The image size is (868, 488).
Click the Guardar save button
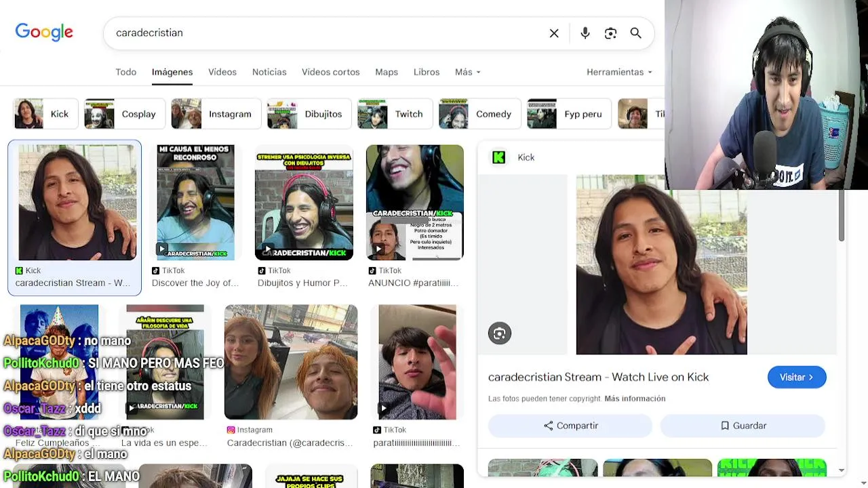[x=743, y=426]
